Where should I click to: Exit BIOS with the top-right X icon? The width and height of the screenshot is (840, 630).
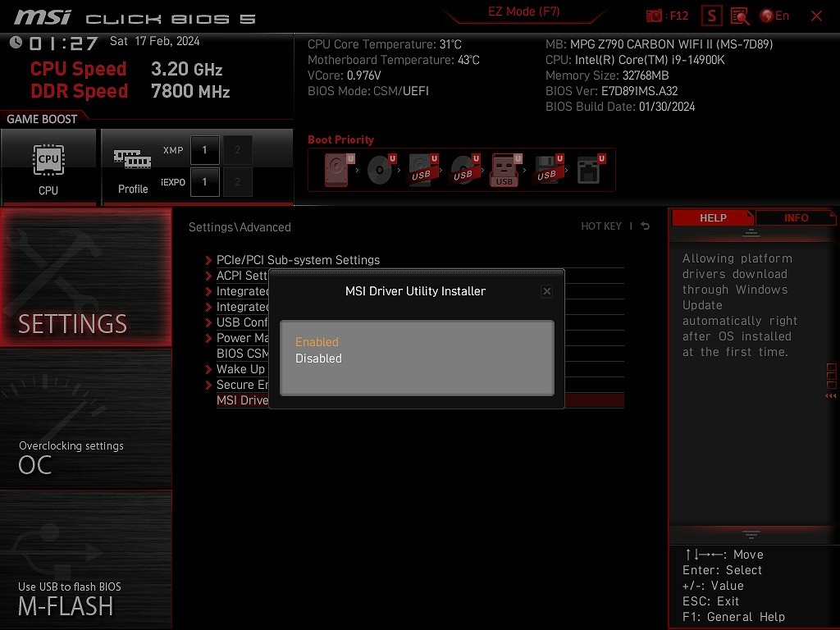tap(816, 16)
